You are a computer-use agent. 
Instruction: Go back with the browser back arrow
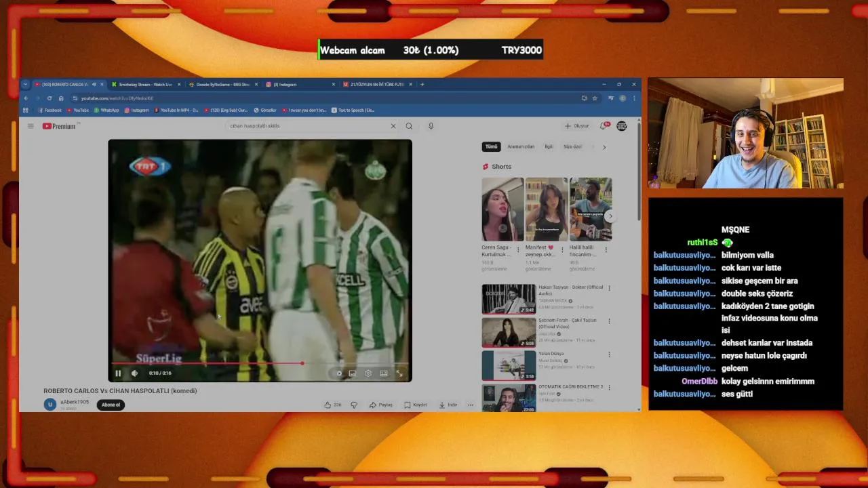[x=26, y=98]
